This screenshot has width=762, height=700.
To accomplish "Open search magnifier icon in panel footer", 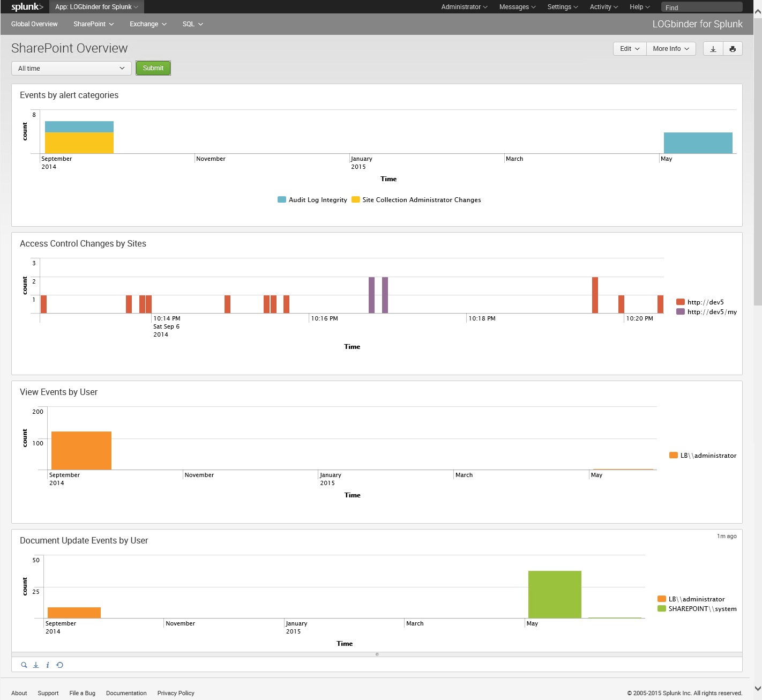I will [24, 665].
